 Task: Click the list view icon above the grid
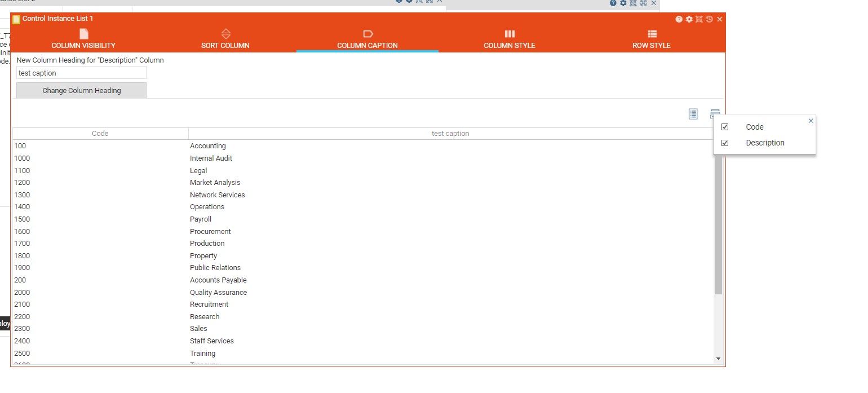(x=693, y=114)
